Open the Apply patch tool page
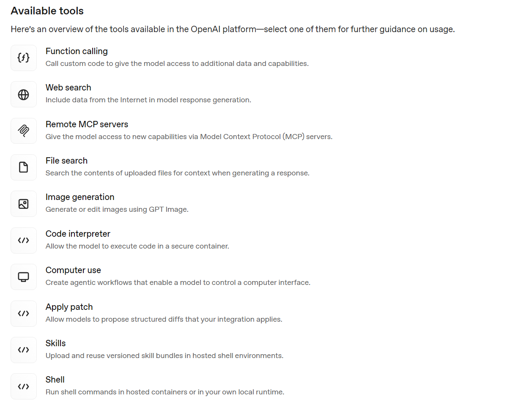Image resolution: width=532 pixels, height=413 pixels. point(69,307)
